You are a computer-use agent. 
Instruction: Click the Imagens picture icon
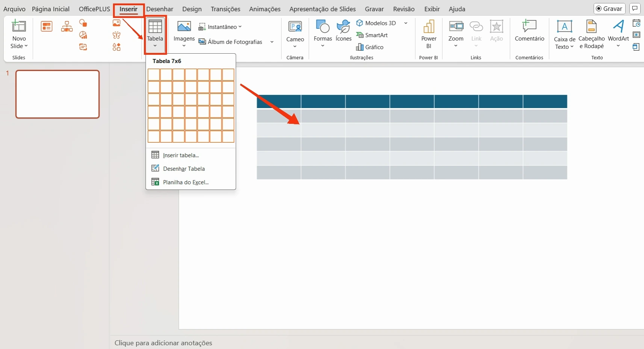click(184, 26)
